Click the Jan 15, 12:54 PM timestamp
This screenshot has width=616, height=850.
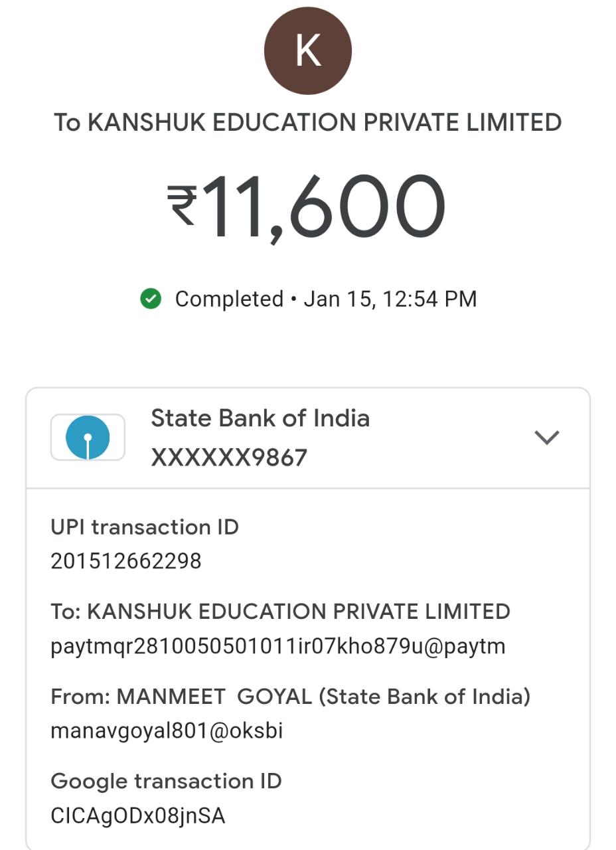pyautogui.click(x=390, y=299)
